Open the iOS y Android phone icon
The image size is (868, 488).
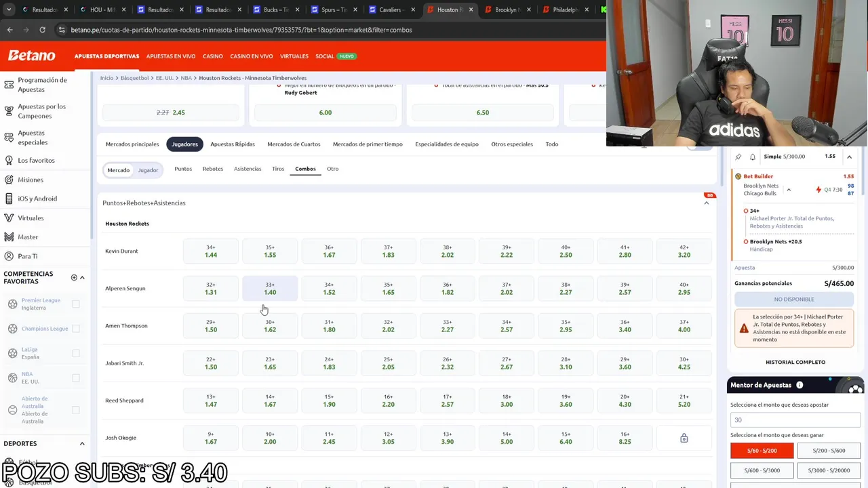[9, 199]
